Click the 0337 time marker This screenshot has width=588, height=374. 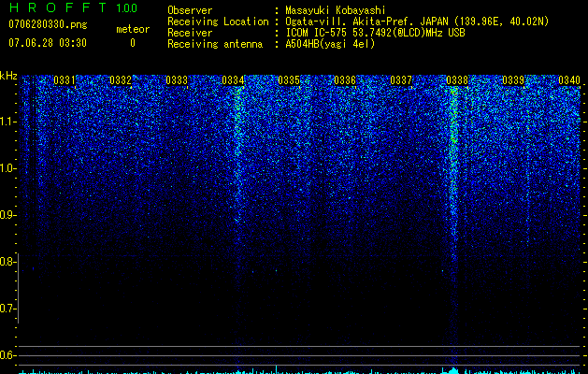pos(401,80)
